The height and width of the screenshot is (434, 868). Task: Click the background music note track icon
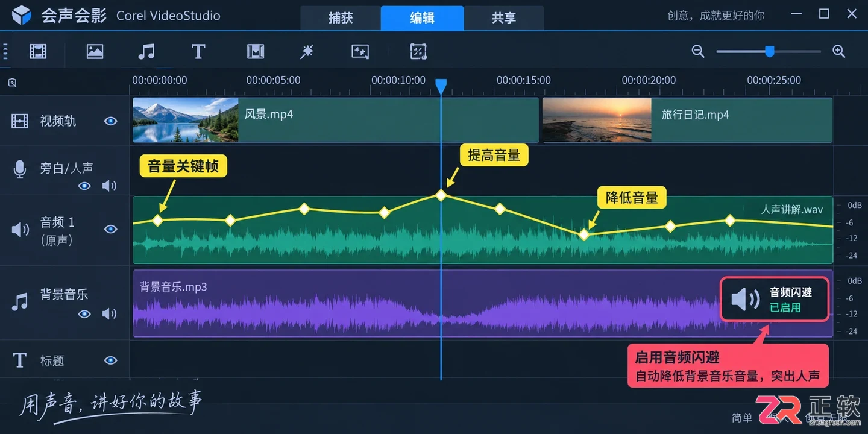click(x=20, y=301)
